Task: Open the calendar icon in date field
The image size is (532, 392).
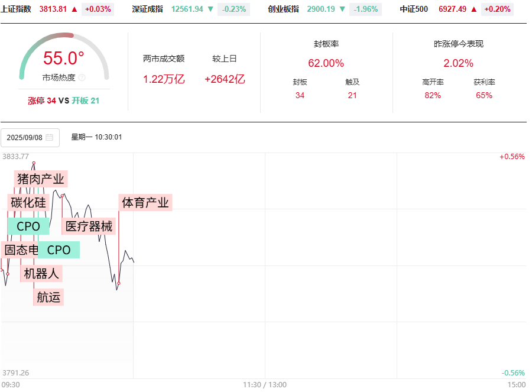Action: tap(50, 137)
